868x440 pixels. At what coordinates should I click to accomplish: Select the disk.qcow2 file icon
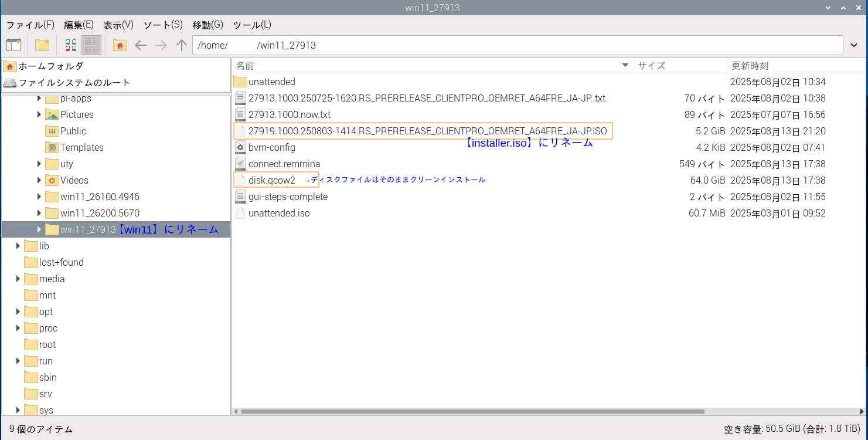[240, 180]
